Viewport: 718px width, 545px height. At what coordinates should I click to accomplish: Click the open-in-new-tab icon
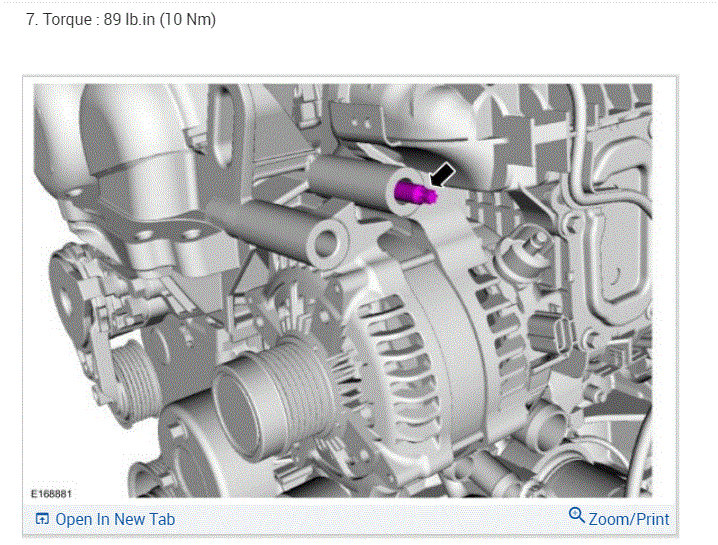(x=42, y=519)
